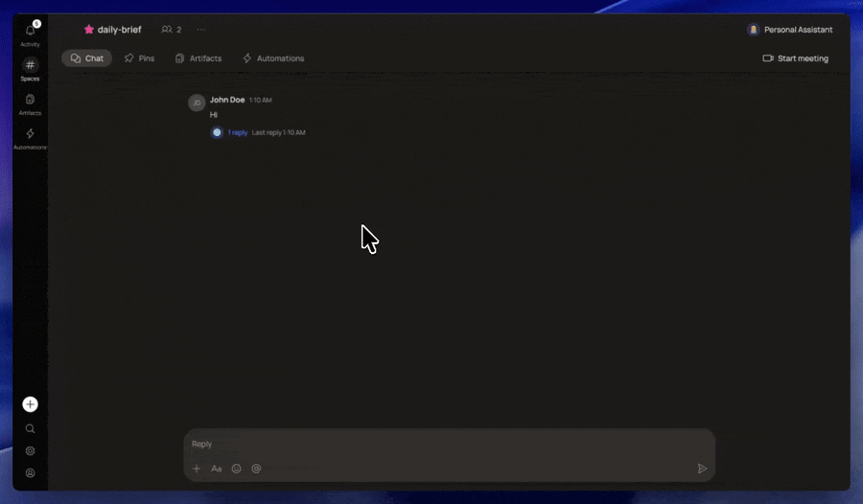This screenshot has height=504, width=863.
Task: Open Artifacts in the left sidebar
Action: pos(31,104)
